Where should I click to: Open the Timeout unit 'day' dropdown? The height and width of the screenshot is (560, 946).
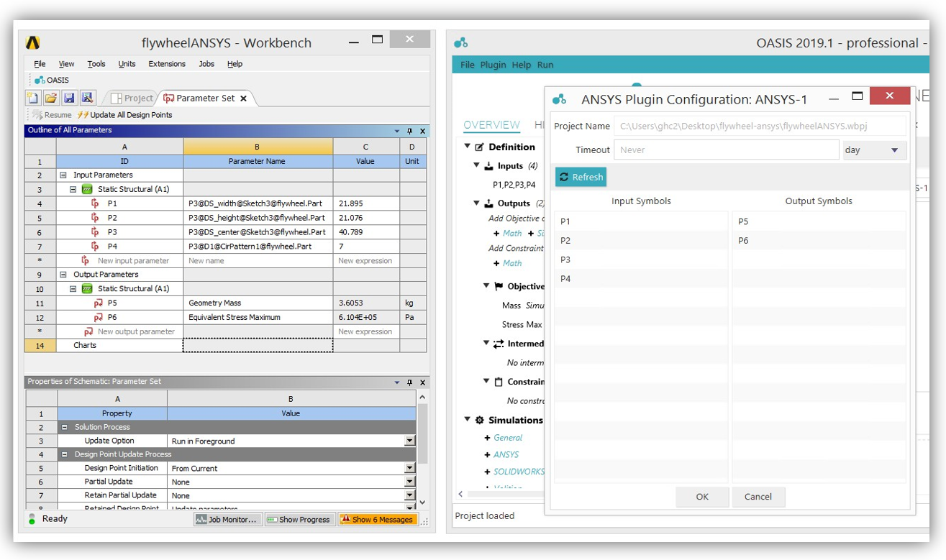point(874,150)
